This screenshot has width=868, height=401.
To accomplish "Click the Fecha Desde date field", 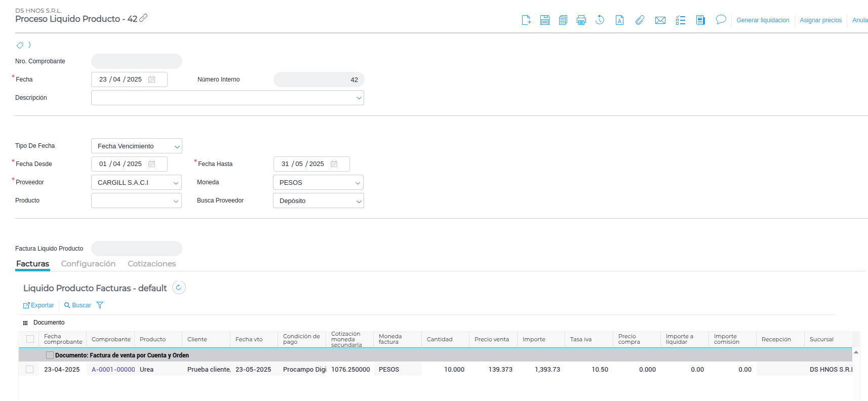I will [122, 164].
